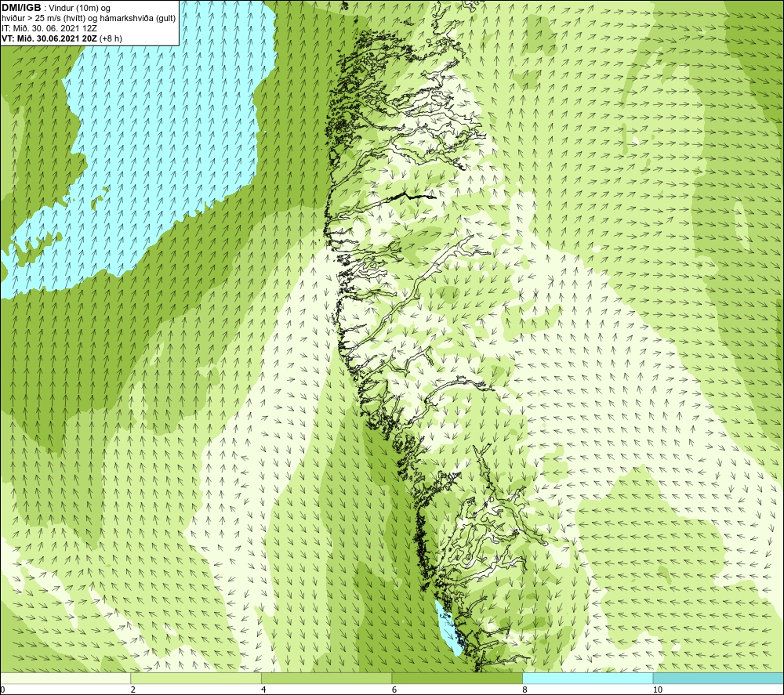Click the 'hviður > 25 m/s' legend line
The image size is (784, 695).
click(x=89, y=19)
